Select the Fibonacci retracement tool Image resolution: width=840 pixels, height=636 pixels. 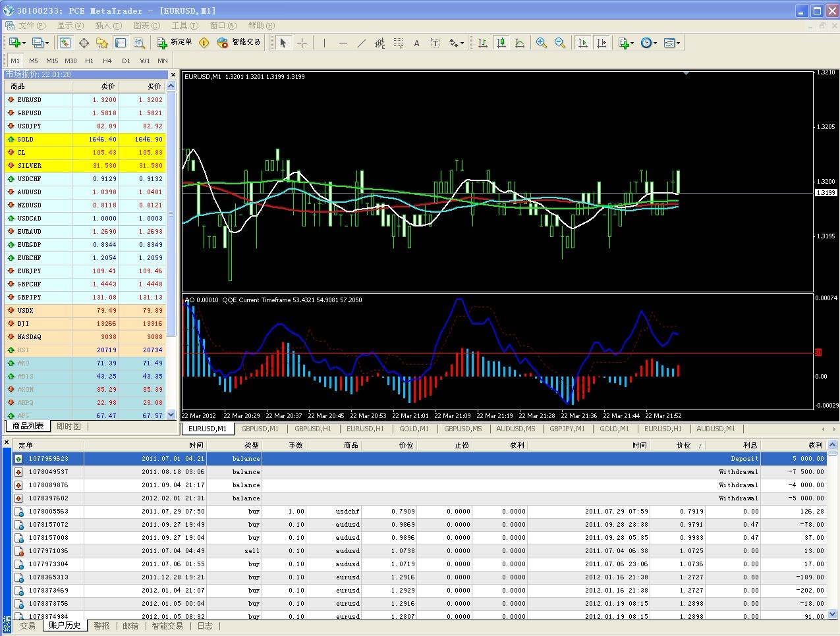pyautogui.click(x=398, y=43)
